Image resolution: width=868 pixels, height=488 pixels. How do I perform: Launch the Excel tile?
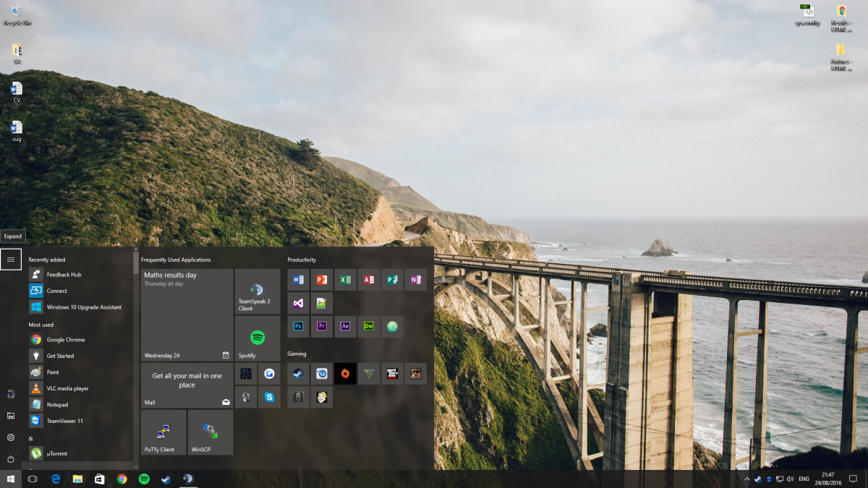point(346,280)
